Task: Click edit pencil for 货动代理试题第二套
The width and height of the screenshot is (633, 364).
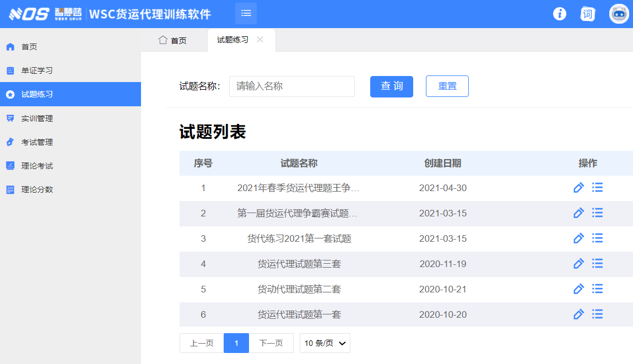Action: coord(578,289)
